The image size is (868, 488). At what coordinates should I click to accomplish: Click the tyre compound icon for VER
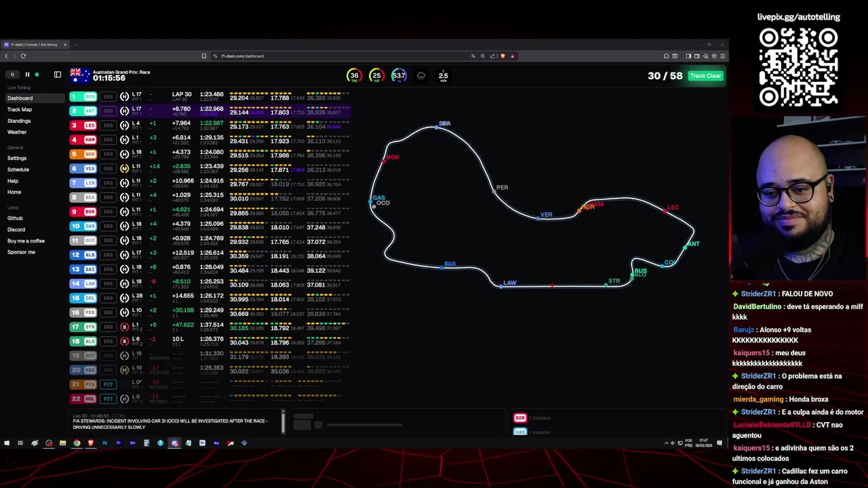click(x=124, y=169)
